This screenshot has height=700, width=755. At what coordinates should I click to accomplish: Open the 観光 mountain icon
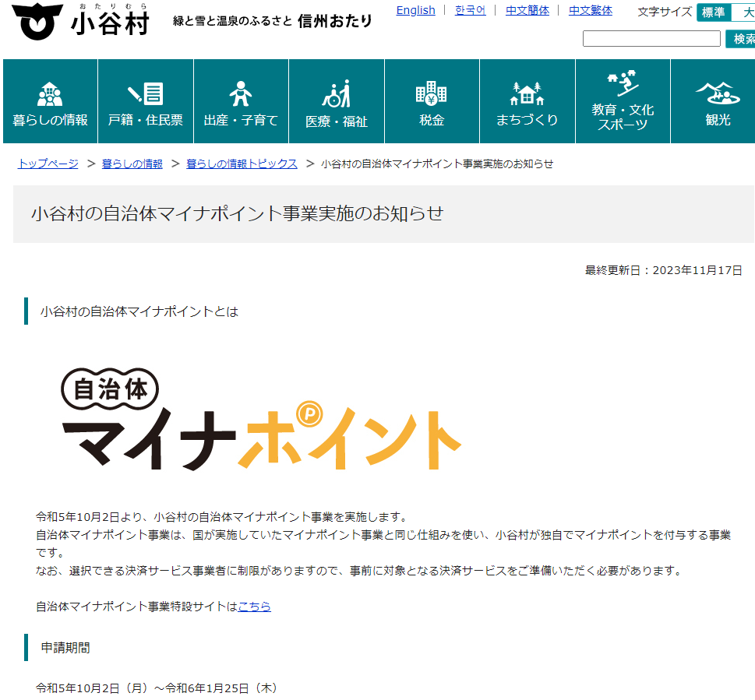pos(718,93)
